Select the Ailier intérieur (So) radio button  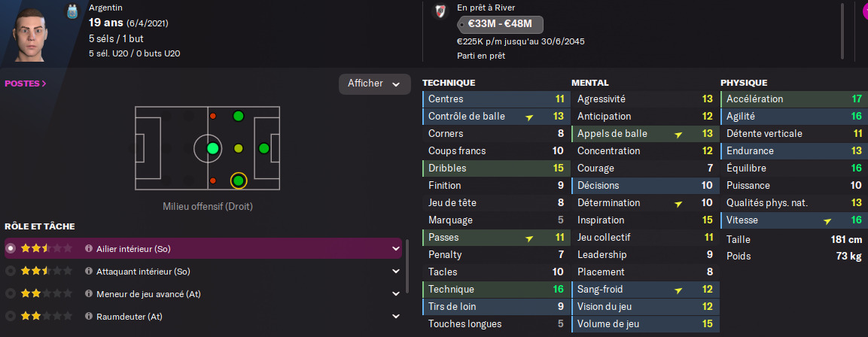coord(10,249)
